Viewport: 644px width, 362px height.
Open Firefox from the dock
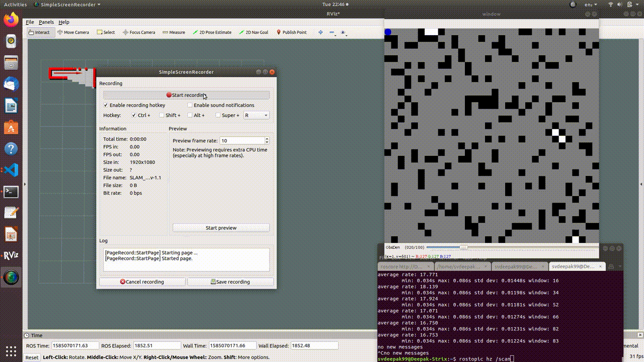coord(11,20)
